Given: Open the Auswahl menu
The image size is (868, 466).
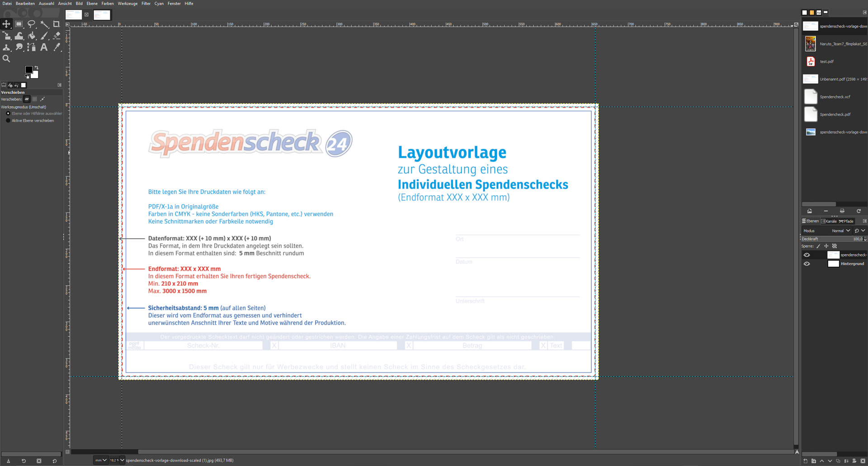Looking at the screenshot, I should pyautogui.click(x=46, y=4).
